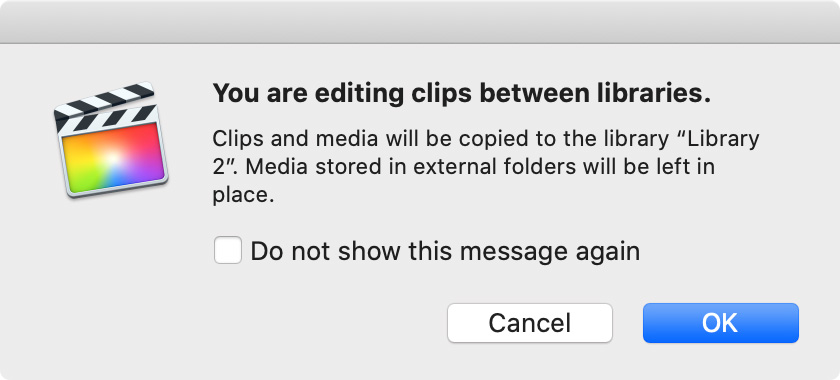
Task: Enable the Do not show this message checkbox
Action: click(228, 250)
